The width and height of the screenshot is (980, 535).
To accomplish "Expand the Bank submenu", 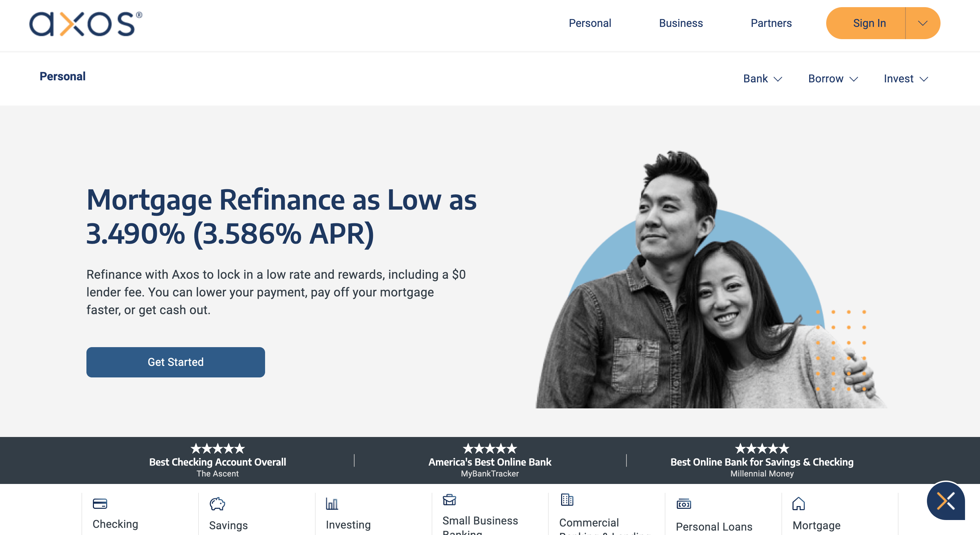I will point(762,79).
